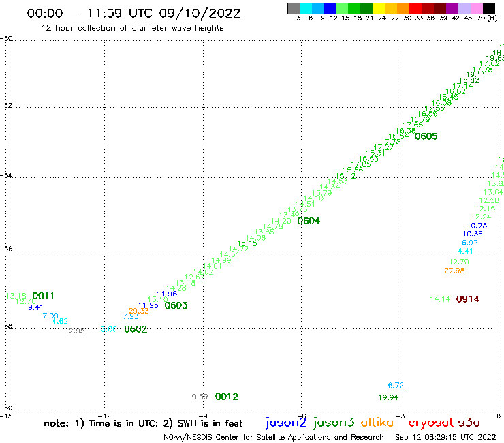Click the jason2 satellite label
Viewport: 504px width, 443px height.
pos(286,423)
